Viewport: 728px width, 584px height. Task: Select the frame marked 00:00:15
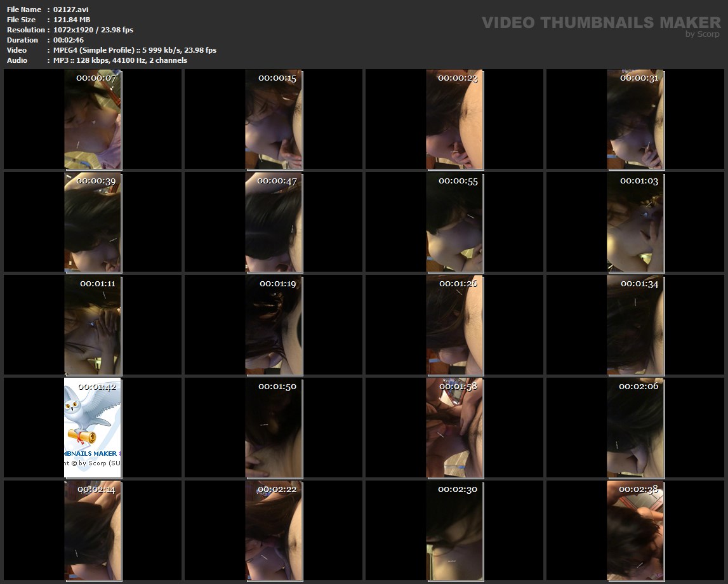pyautogui.click(x=274, y=119)
